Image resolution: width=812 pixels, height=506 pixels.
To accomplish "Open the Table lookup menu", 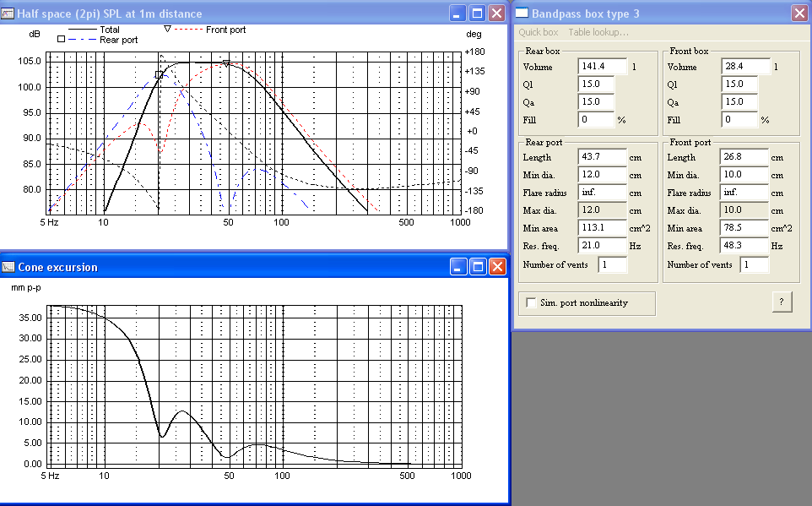I will click(x=598, y=32).
